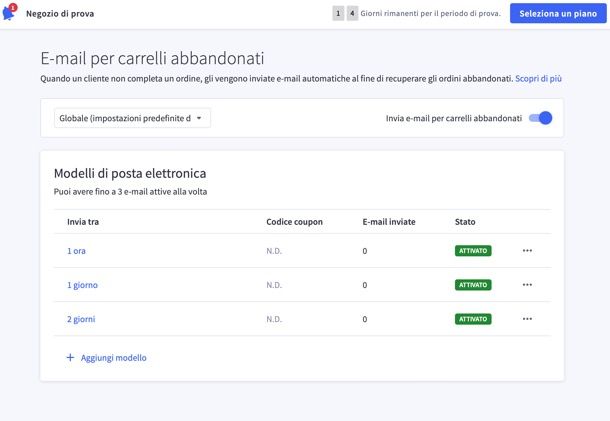This screenshot has height=421, width=610.
Task: Click the Invia tra column header
Action: (83, 222)
